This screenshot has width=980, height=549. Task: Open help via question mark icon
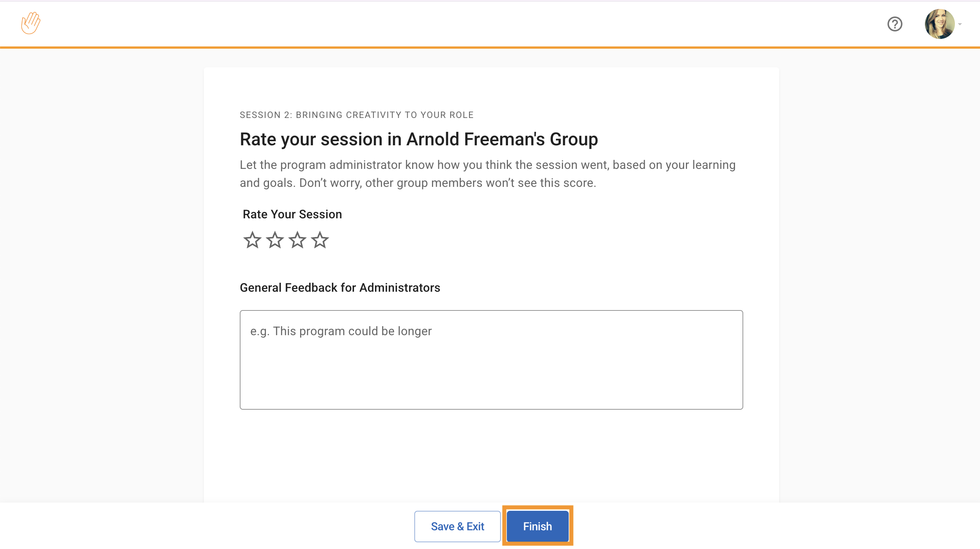tap(895, 24)
